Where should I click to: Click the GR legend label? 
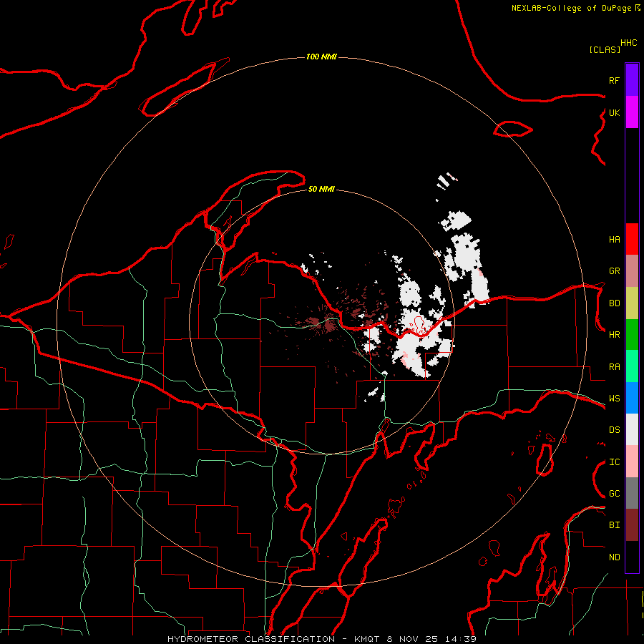click(614, 271)
